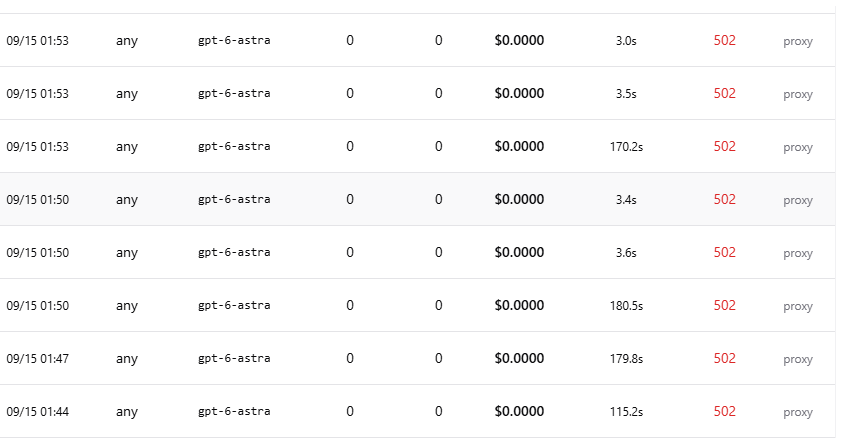Select the 115.2s duration cell
This screenshot has height=438, width=848.
coord(626,412)
